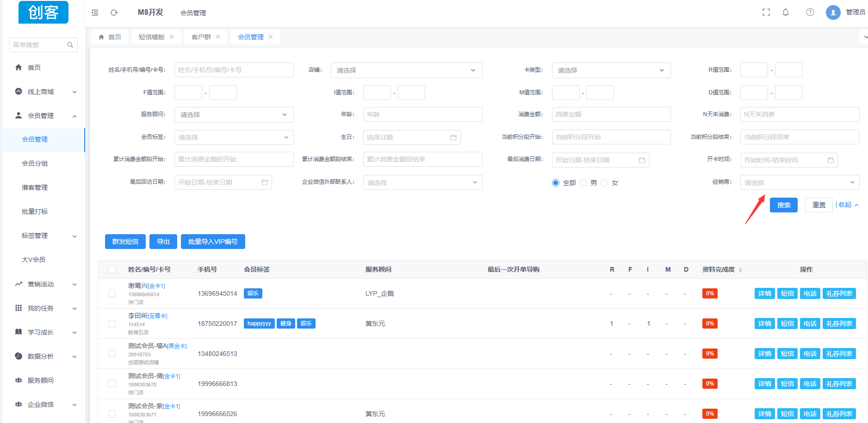Screen dimensions: 868x423
Task: Click the 菜单搜索 box
Action: pyautogui.click(x=43, y=45)
